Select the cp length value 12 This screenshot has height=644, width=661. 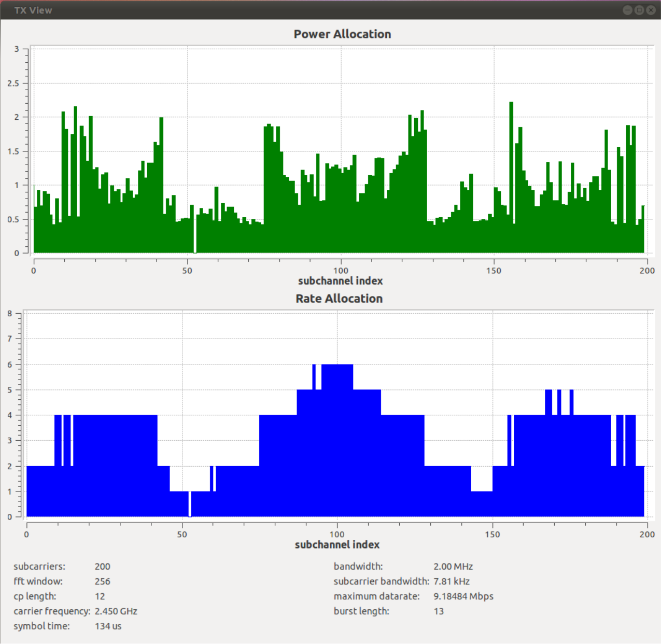click(x=100, y=596)
